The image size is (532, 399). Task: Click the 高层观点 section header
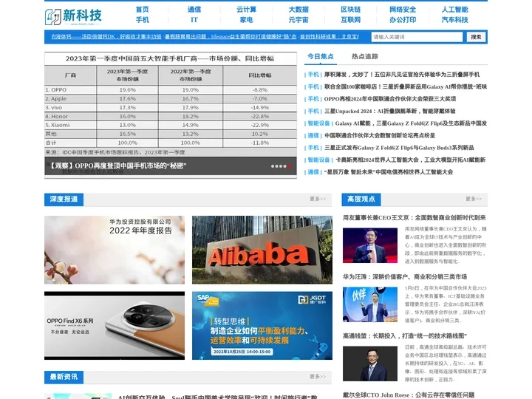point(361,199)
